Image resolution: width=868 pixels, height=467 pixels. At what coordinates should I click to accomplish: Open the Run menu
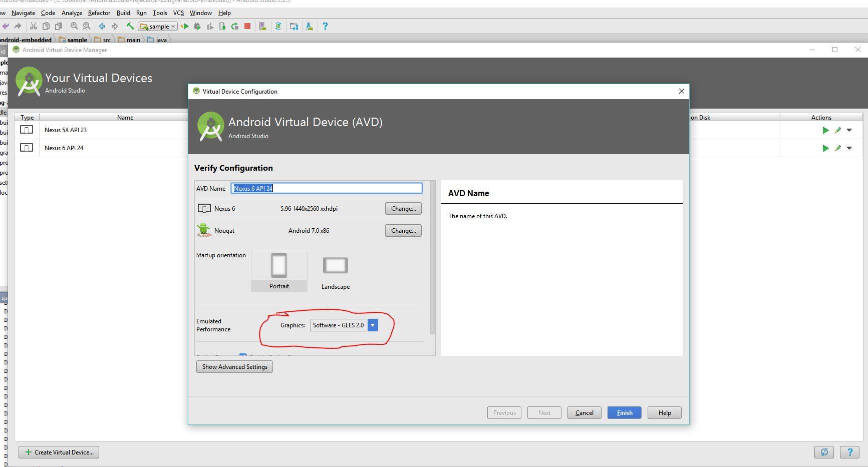pyautogui.click(x=141, y=13)
